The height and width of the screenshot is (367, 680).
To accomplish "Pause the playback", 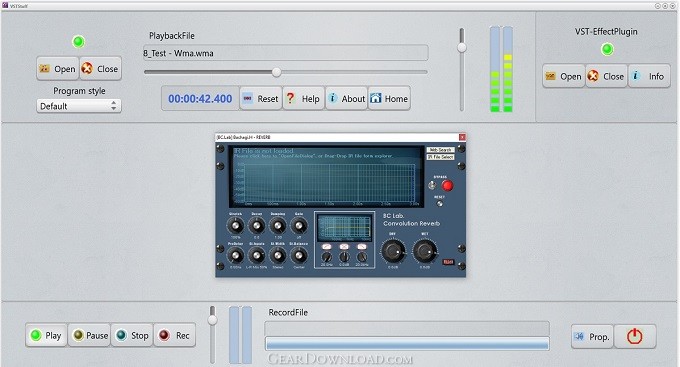I will [x=89, y=335].
